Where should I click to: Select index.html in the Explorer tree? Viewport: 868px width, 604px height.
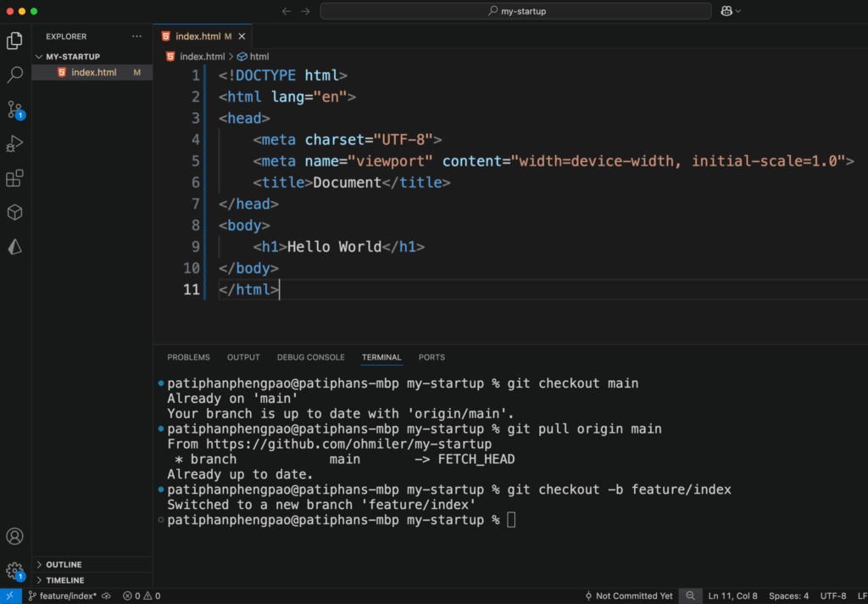click(x=93, y=73)
